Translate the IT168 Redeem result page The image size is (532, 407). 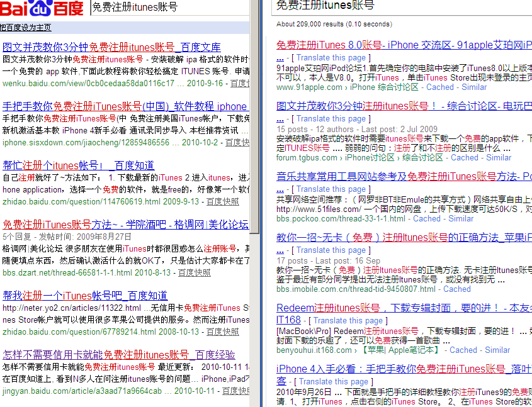[x=348, y=321]
